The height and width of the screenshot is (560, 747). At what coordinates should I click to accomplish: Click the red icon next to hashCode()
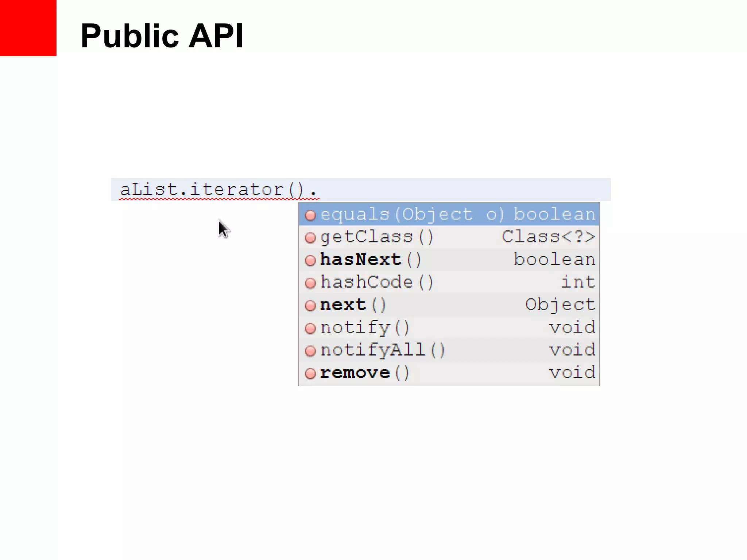[310, 283]
